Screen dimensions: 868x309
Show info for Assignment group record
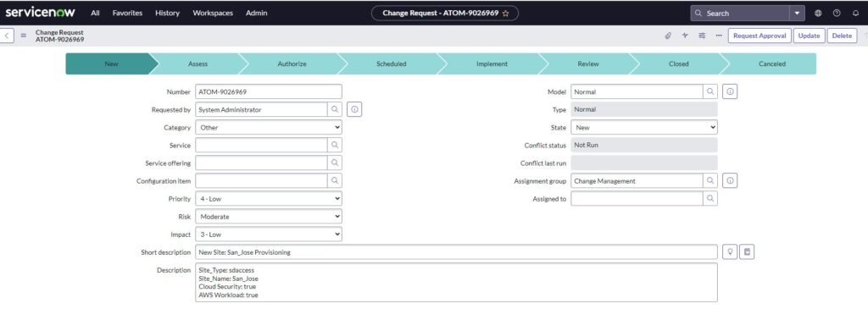click(730, 181)
